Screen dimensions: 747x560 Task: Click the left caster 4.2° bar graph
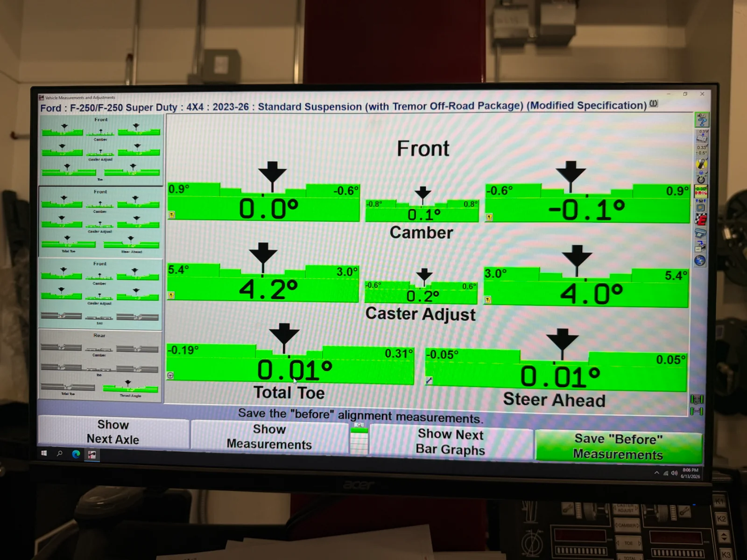(263, 283)
